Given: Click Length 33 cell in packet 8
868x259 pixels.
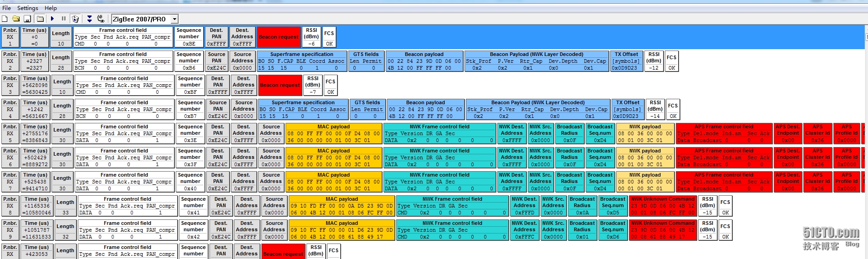Looking at the screenshot, I should tap(65, 206).
